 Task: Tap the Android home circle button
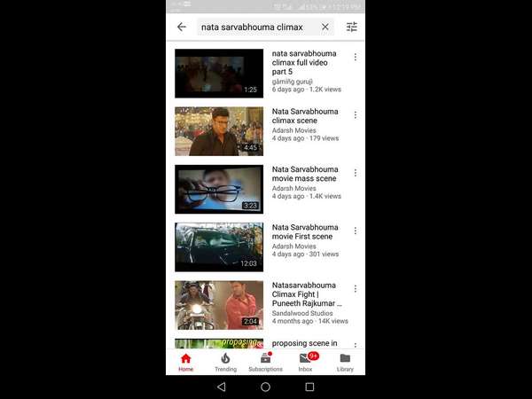coord(265,387)
